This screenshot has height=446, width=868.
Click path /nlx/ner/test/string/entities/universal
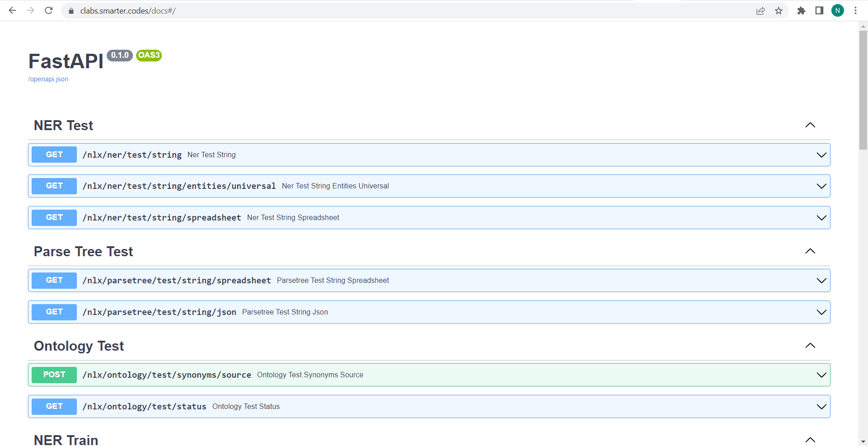tap(179, 186)
